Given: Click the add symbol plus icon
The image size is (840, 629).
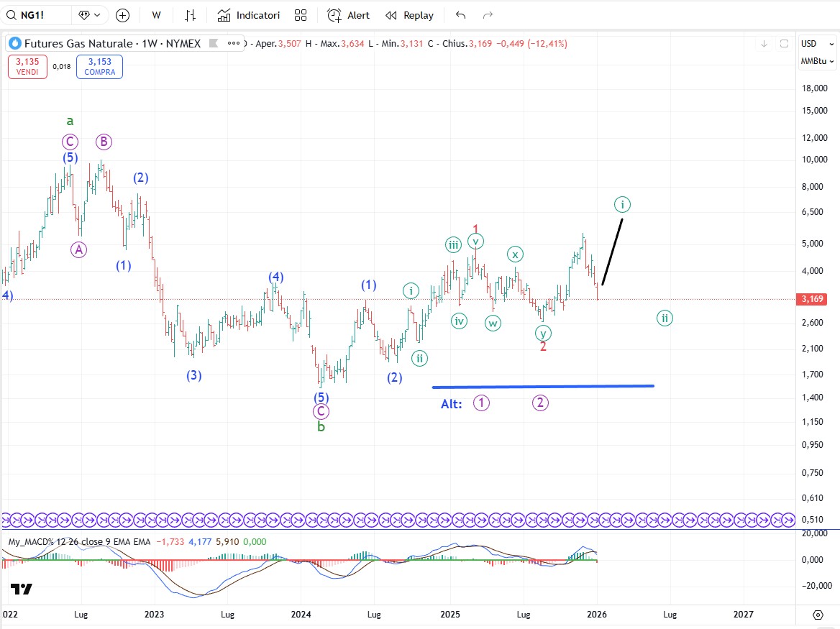Looking at the screenshot, I should click(123, 15).
